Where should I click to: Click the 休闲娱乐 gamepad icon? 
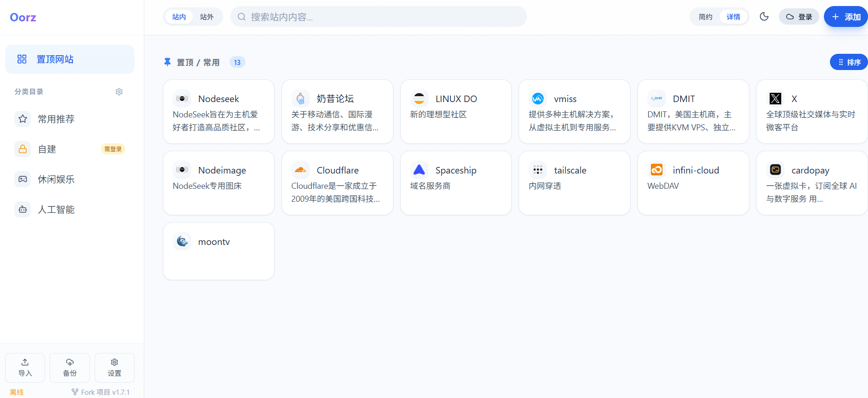(23, 180)
